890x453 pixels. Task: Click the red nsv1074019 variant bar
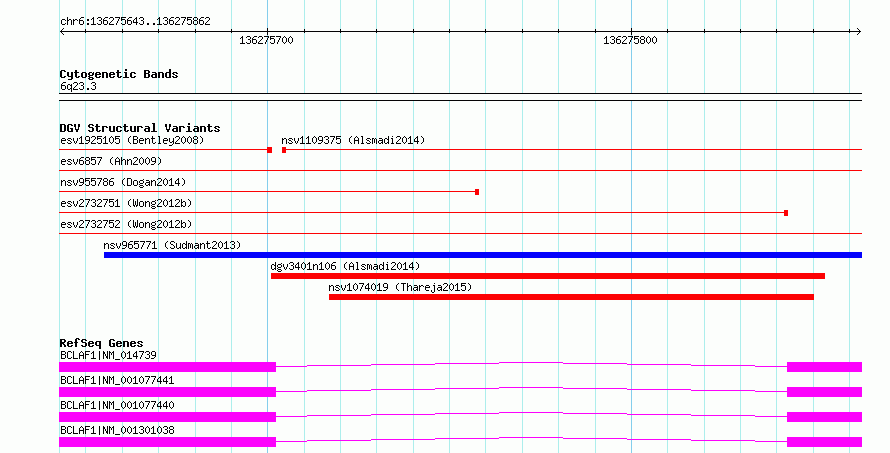(571, 297)
